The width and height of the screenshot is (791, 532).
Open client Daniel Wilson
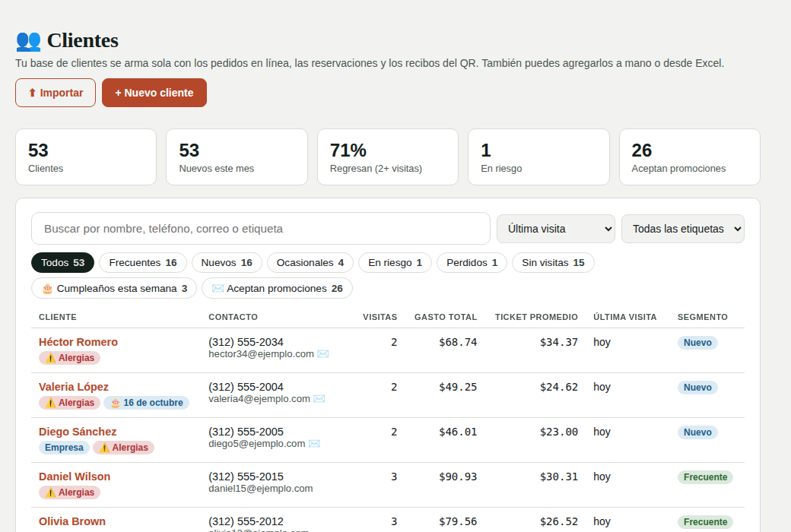coord(75,477)
